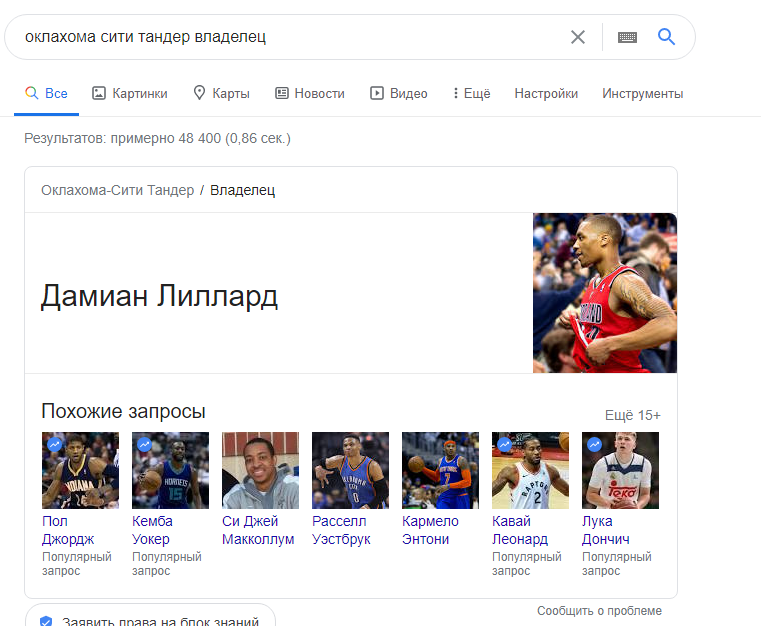Image resolution: width=761 pixels, height=626 pixels.
Task: Click the shield icon beside Заявить права
Action: 46,621
